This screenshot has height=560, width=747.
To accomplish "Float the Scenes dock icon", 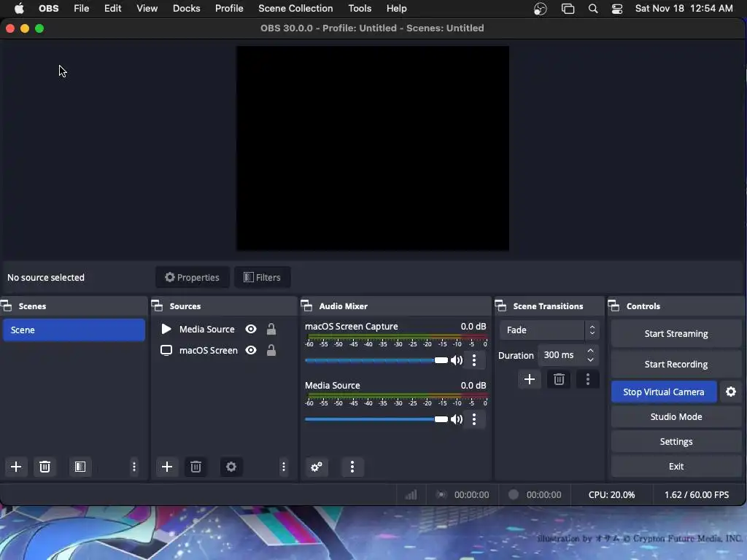I will 6,306.
